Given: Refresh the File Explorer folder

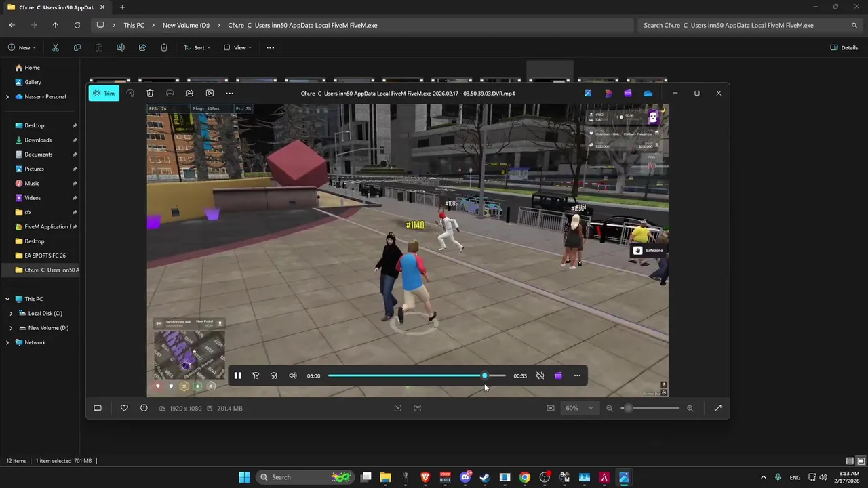Looking at the screenshot, I should [77, 25].
